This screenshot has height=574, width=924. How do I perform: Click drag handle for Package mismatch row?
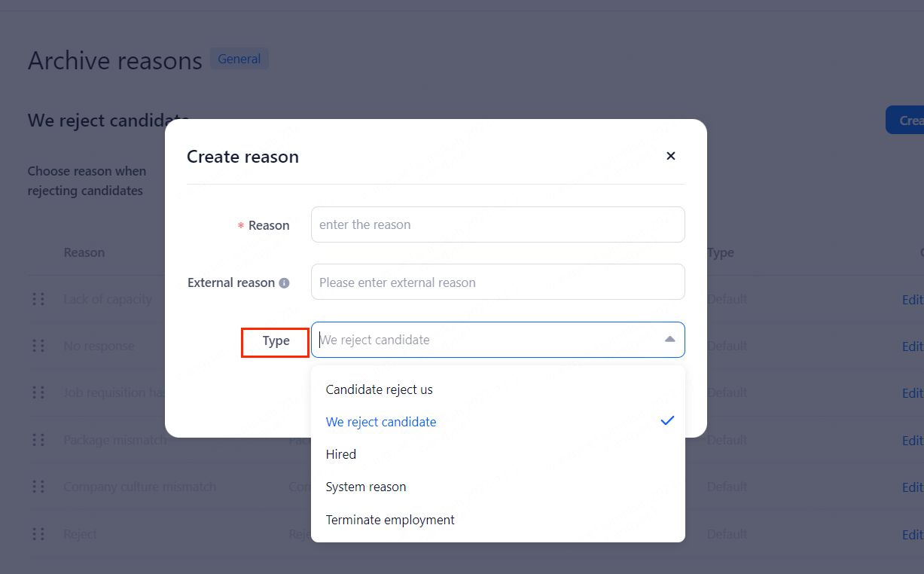(38, 440)
